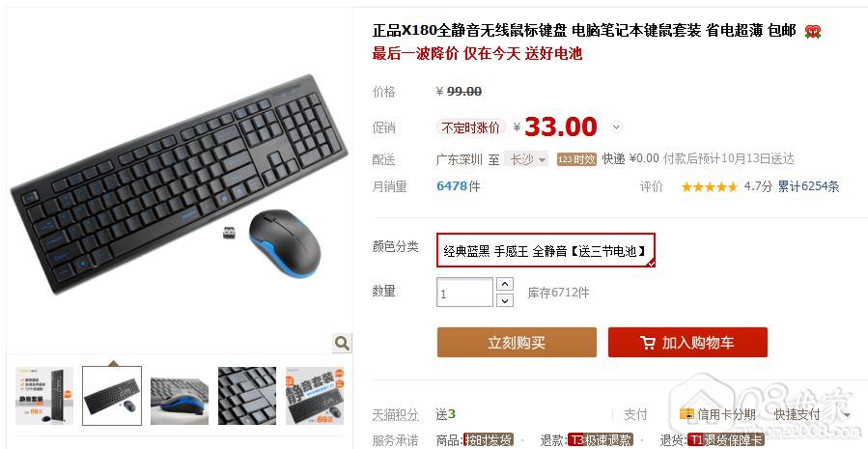Click the quantity input field

[464, 293]
